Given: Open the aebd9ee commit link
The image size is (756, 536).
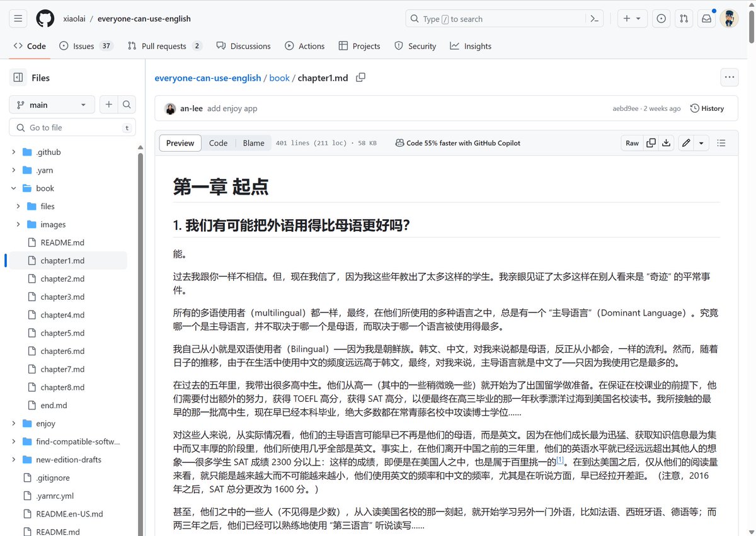Looking at the screenshot, I should (x=625, y=108).
